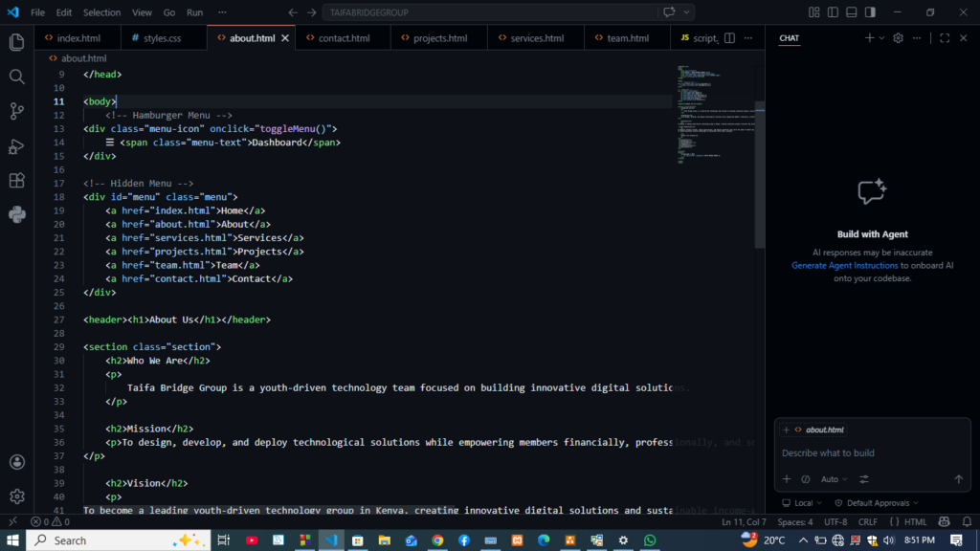Click the send arrow in chat input
The width and height of the screenshot is (980, 551).
pos(959,479)
